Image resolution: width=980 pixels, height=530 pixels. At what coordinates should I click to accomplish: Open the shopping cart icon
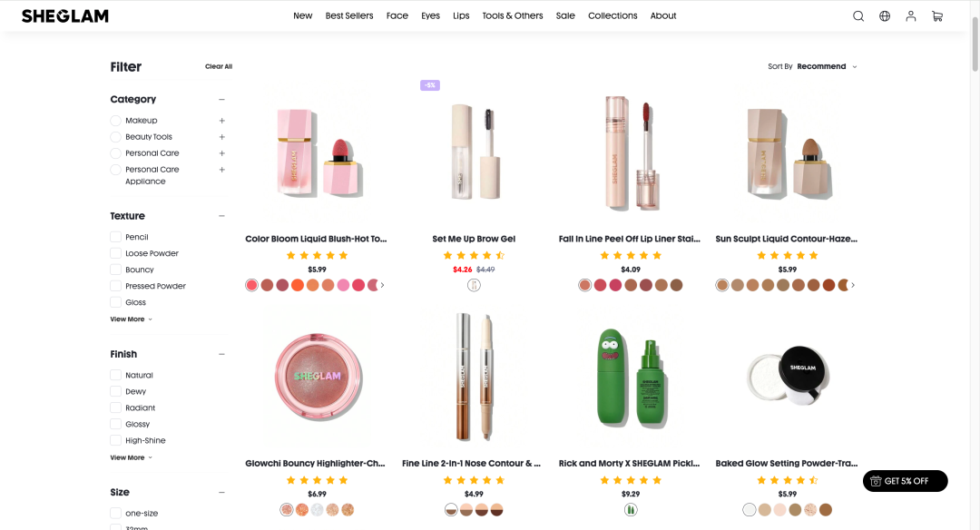coord(936,16)
